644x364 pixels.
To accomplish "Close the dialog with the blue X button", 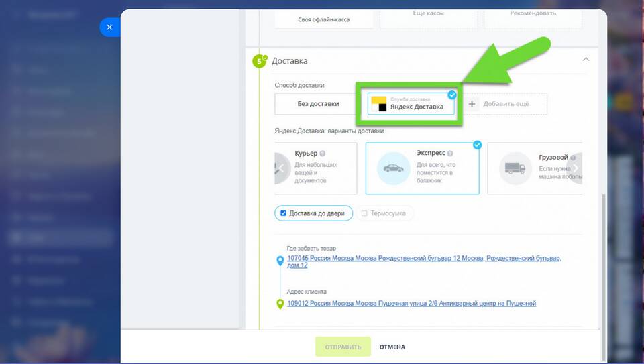I will (x=109, y=27).
